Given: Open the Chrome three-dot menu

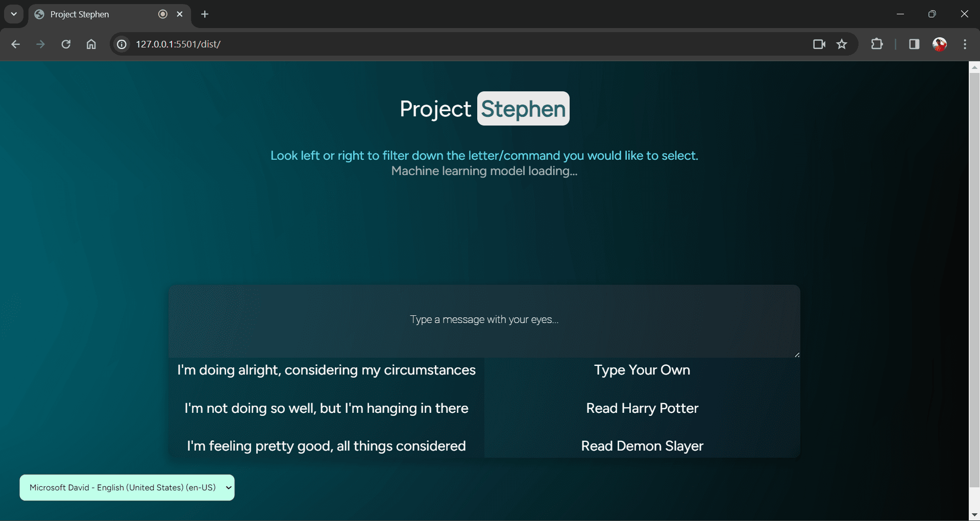Looking at the screenshot, I should [x=965, y=44].
